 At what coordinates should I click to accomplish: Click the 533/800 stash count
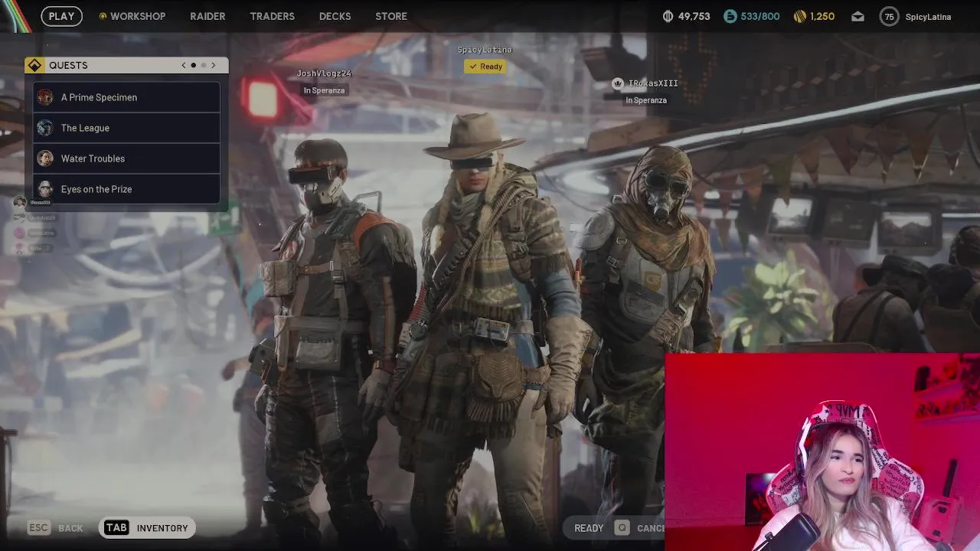[759, 16]
